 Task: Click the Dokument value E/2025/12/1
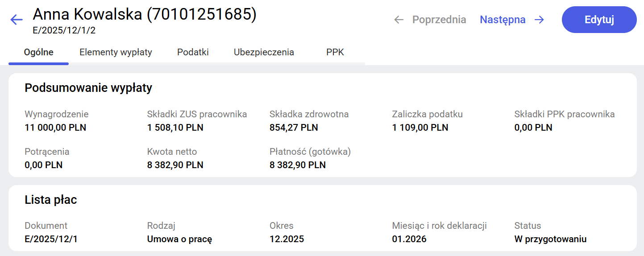coord(51,239)
